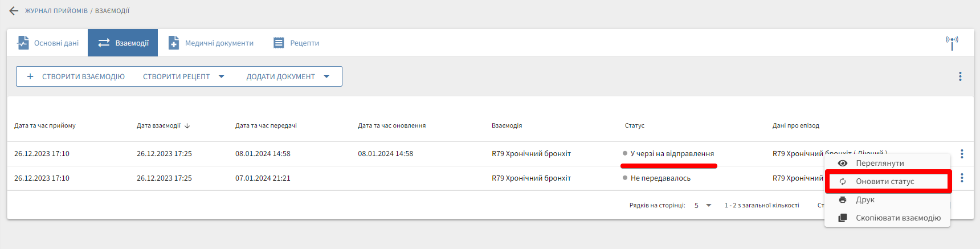Expand the Створити рецепт dropdown arrow
This screenshot has width=980, height=249.
pyautogui.click(x=222, y=77)
